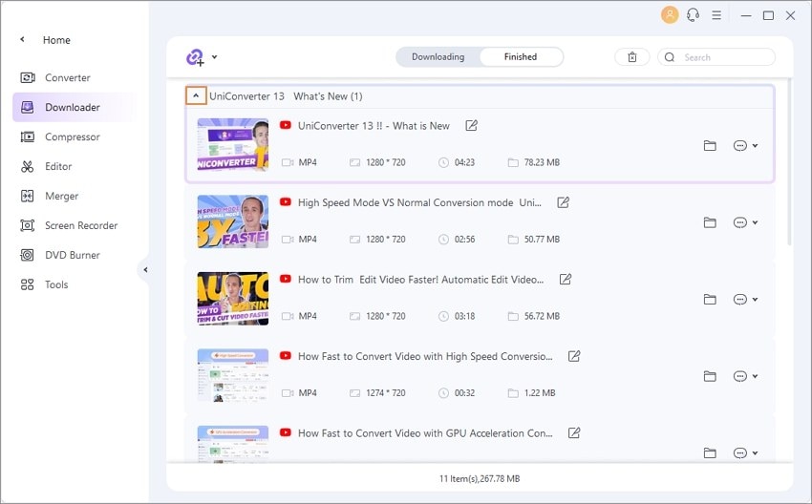Click the Screen Recorder sidebar icon
This screenshot has height=504, width=812.
coord(28,225)
